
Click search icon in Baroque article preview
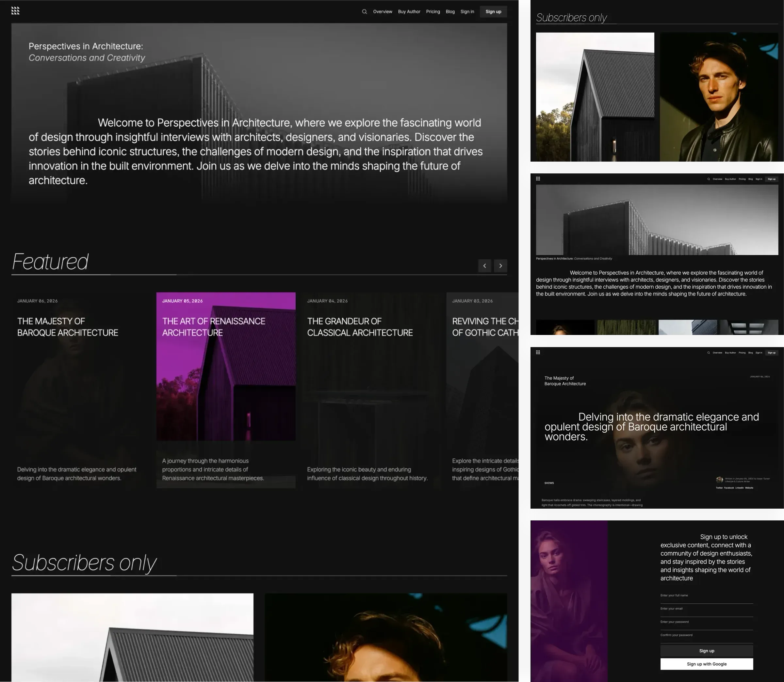(x=709, y=353)
